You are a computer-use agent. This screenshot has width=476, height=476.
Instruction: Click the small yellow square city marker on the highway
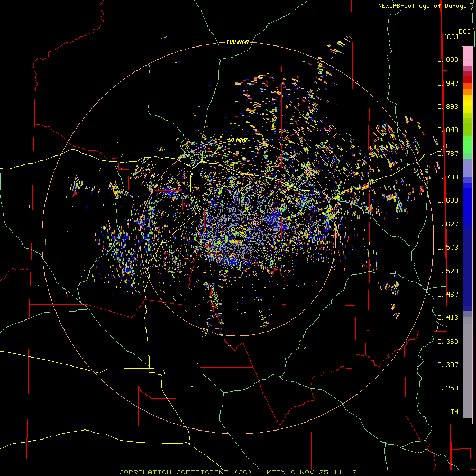coord(151,370)
